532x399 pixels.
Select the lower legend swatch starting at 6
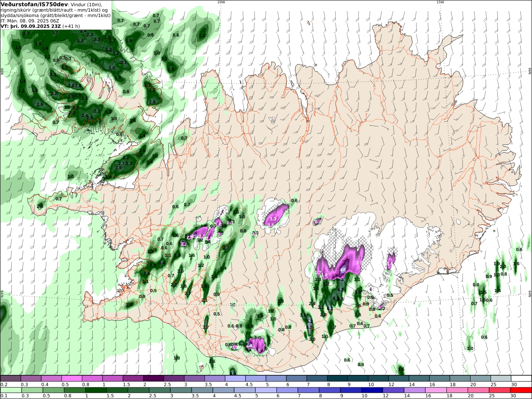coord(287,390)
